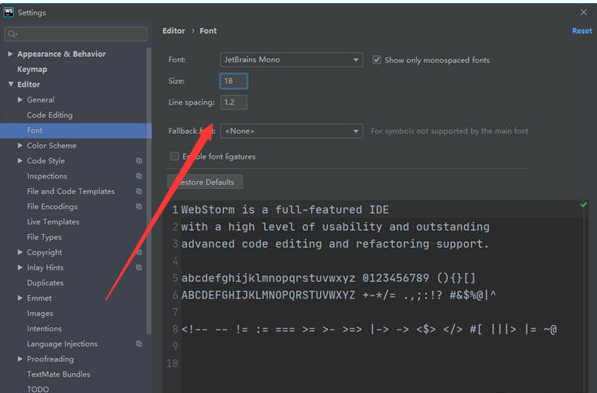Click the copy icon beside Inspections

tap(139, 176)
